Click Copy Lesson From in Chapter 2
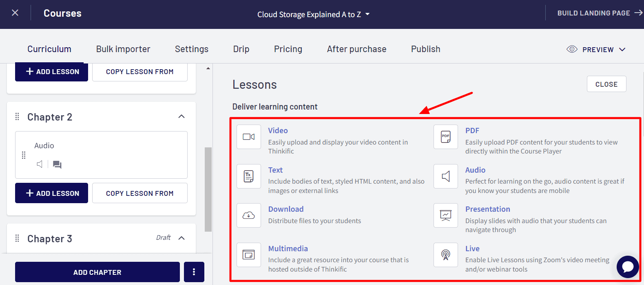The image size is (644, 285). point(139,193)
